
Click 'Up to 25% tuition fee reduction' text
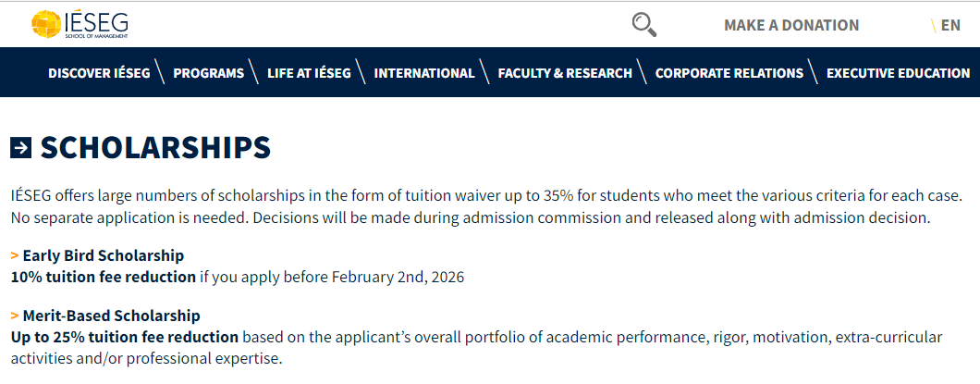coord(125,337)
